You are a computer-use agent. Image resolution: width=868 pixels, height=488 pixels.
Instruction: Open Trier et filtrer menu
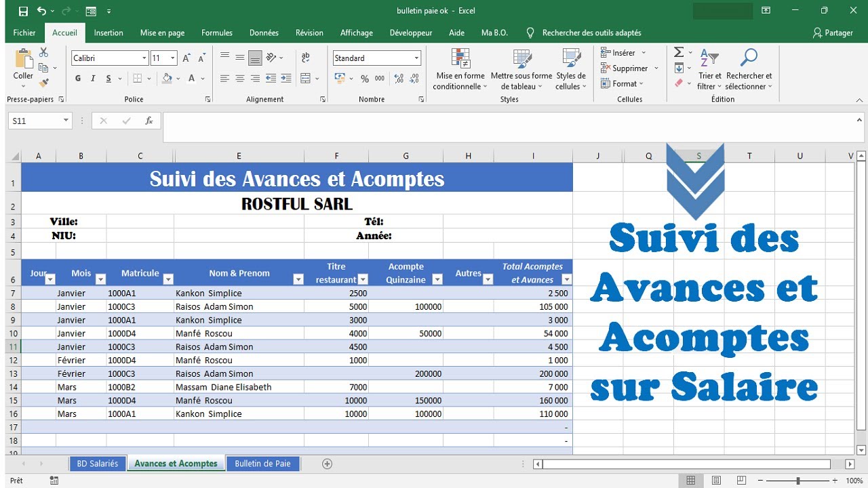click(710, 69)
